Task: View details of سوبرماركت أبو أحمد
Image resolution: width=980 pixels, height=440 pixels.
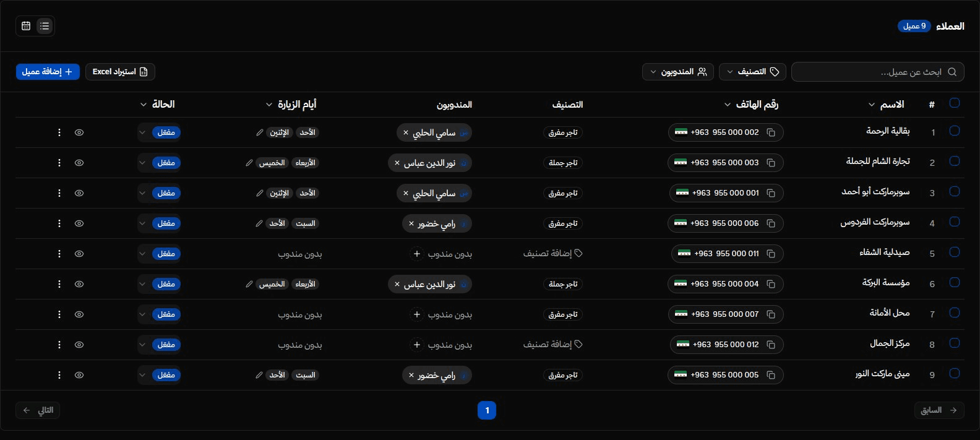Action: click(x=79, y=193)
